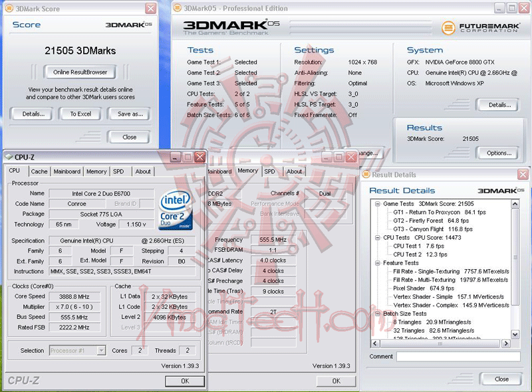Image resolution: width=532 pixels, height=392 pixels.
Task: Open About tab in second CPU-Z window
Action: [x=294, y=171]
